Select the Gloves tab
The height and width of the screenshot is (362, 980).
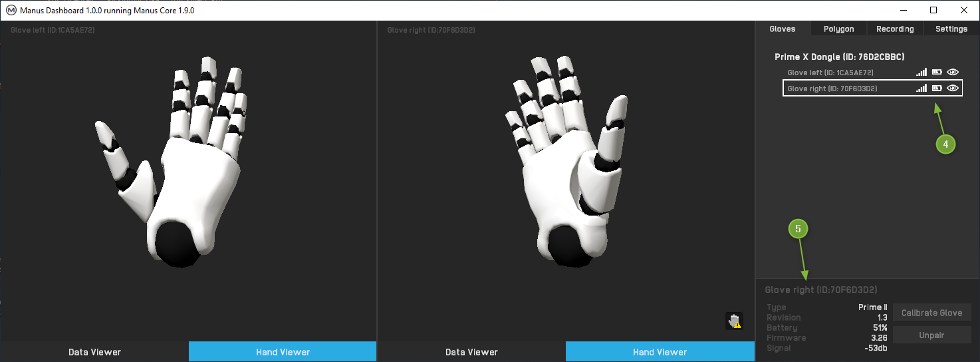point(782,29)
